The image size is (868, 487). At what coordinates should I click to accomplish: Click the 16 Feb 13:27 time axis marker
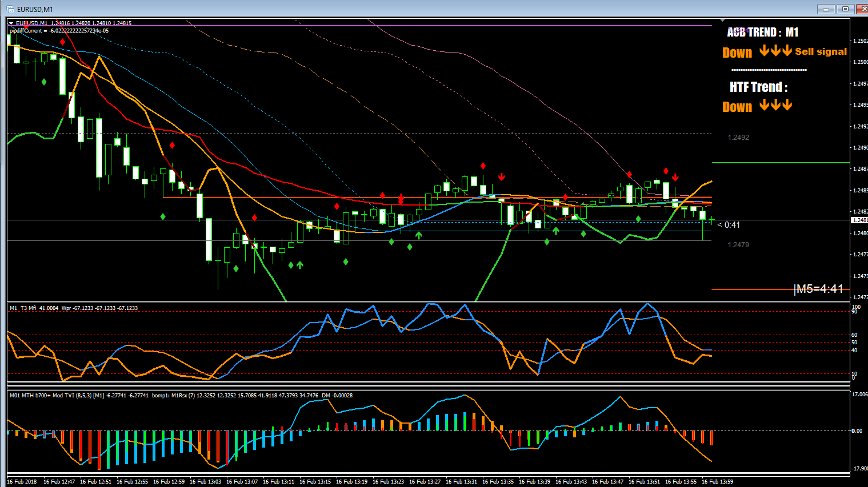(x=425, y=482)
